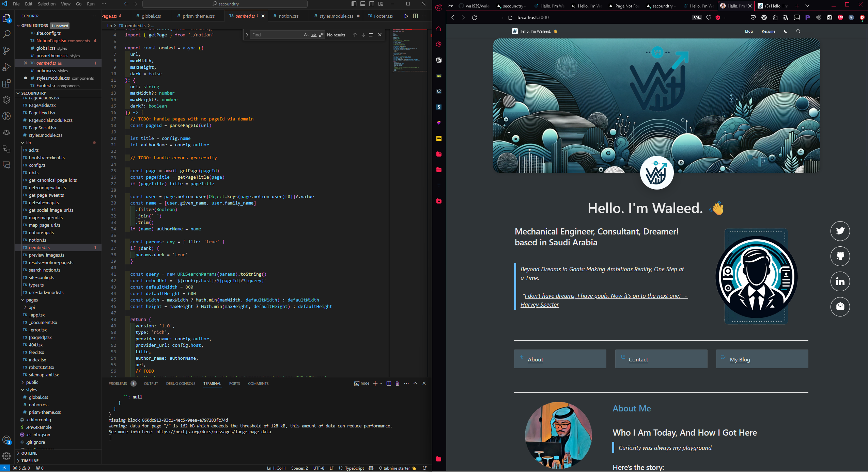Toggle Use Regular Expression in Find widget
Image resolution: width=868 pixels, height=472 pixels.
[x=321, y=35]
